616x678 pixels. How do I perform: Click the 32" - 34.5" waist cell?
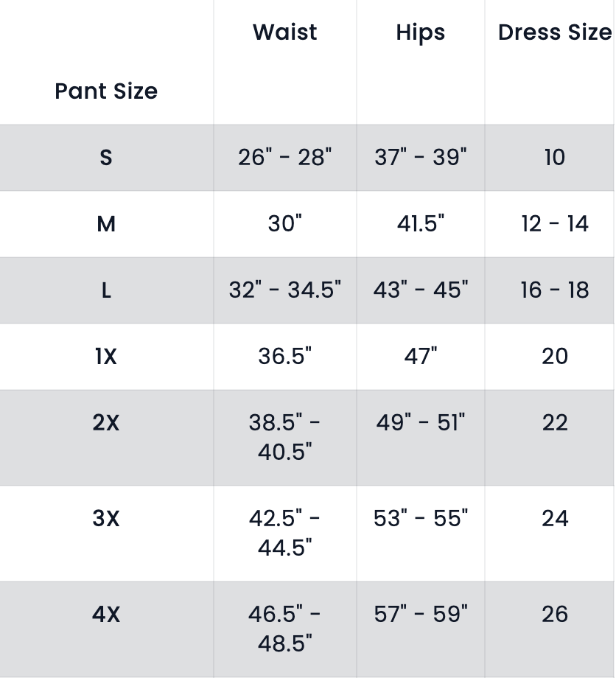pyautogui.click(x=285, y=290)
